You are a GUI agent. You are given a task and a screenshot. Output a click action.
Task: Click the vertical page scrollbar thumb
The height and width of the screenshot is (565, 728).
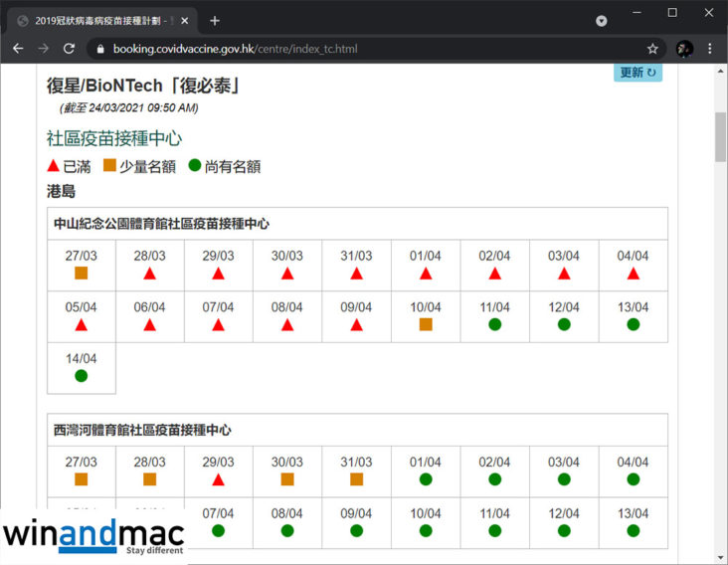[x=720, y=137]
